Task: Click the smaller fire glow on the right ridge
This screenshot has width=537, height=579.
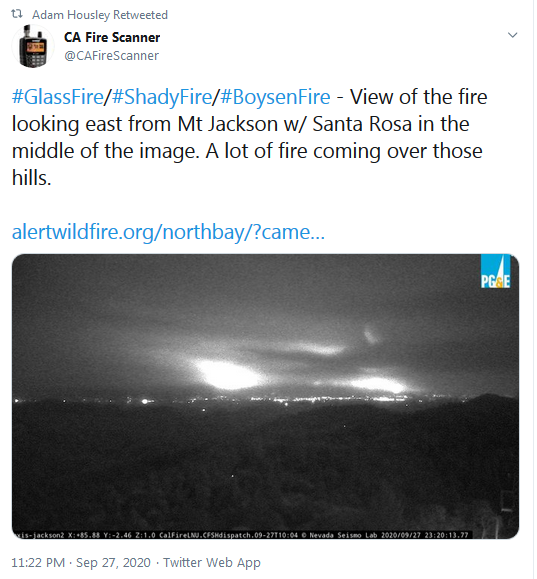Action: tap(379, 385)
